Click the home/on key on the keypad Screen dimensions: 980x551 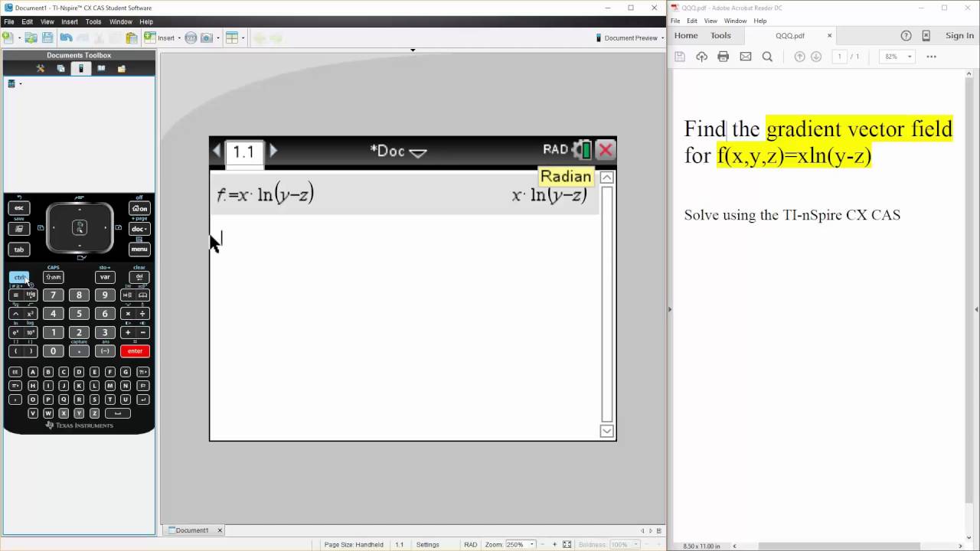click(139, 208)
